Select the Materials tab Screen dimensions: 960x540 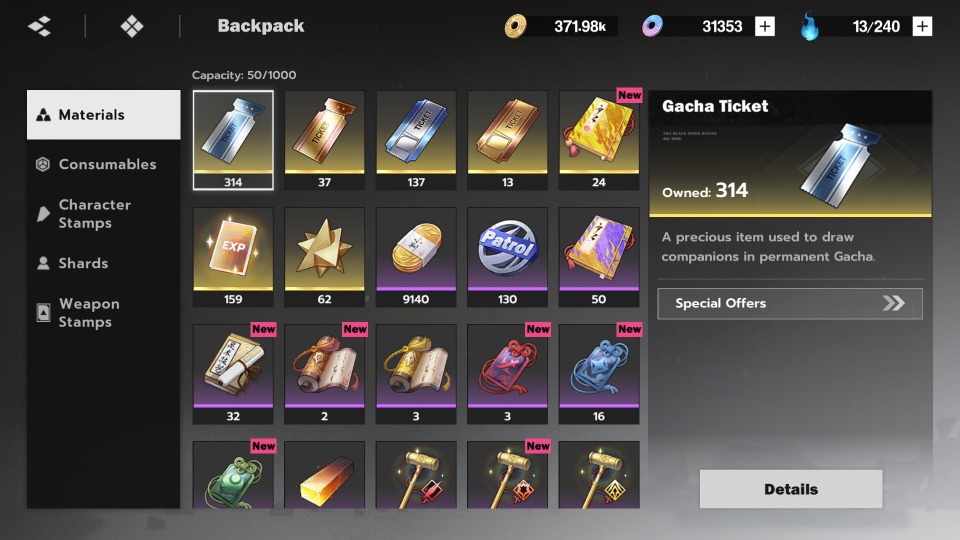103,114
